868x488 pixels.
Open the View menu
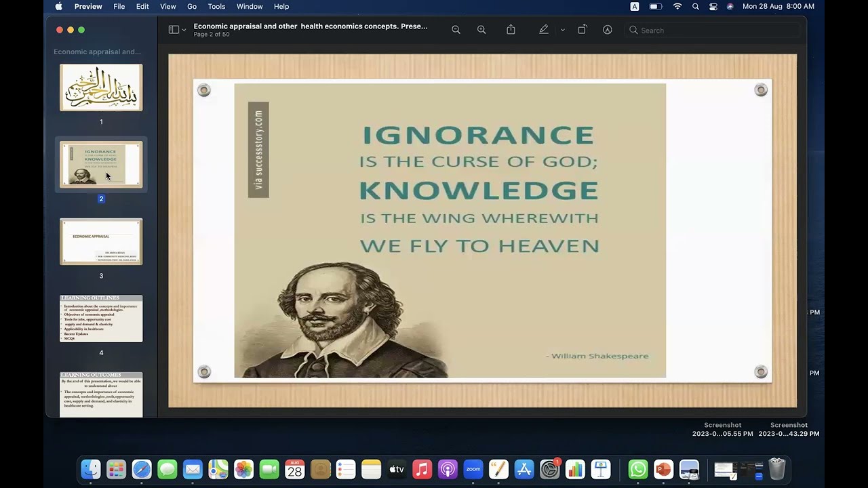(x=167, y=6)
